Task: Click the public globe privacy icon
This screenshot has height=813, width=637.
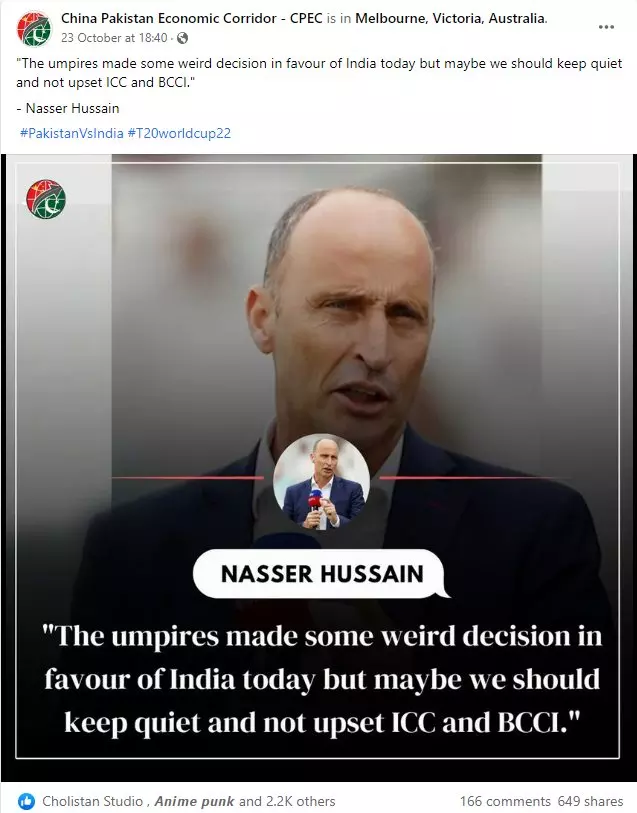Action: coord(182,38)
